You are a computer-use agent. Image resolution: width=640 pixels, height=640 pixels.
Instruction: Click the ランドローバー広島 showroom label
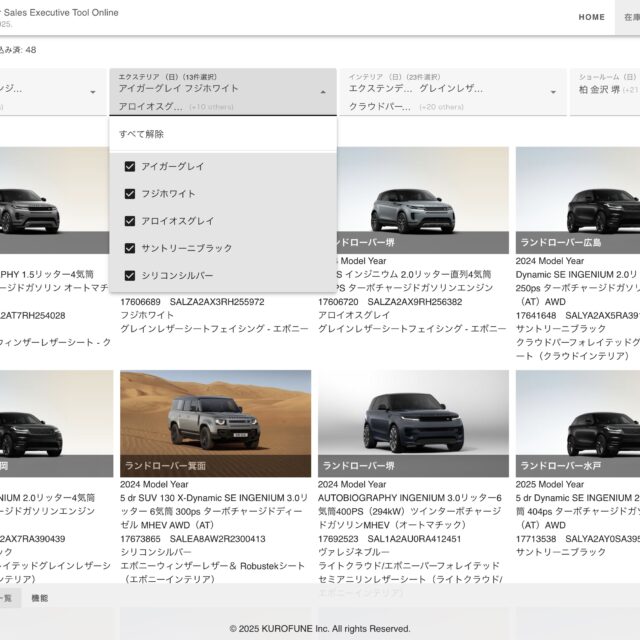tap(560, 242)
